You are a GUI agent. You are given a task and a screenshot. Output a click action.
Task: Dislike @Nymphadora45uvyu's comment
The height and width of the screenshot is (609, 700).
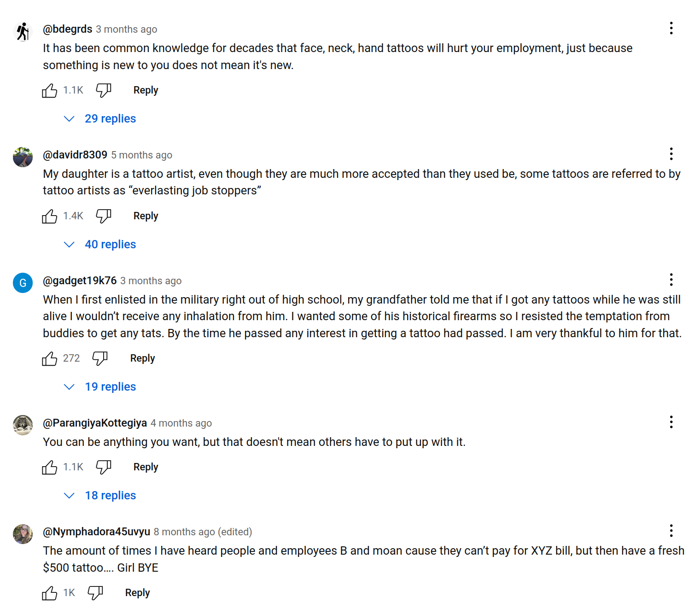(x=95, y=593)
